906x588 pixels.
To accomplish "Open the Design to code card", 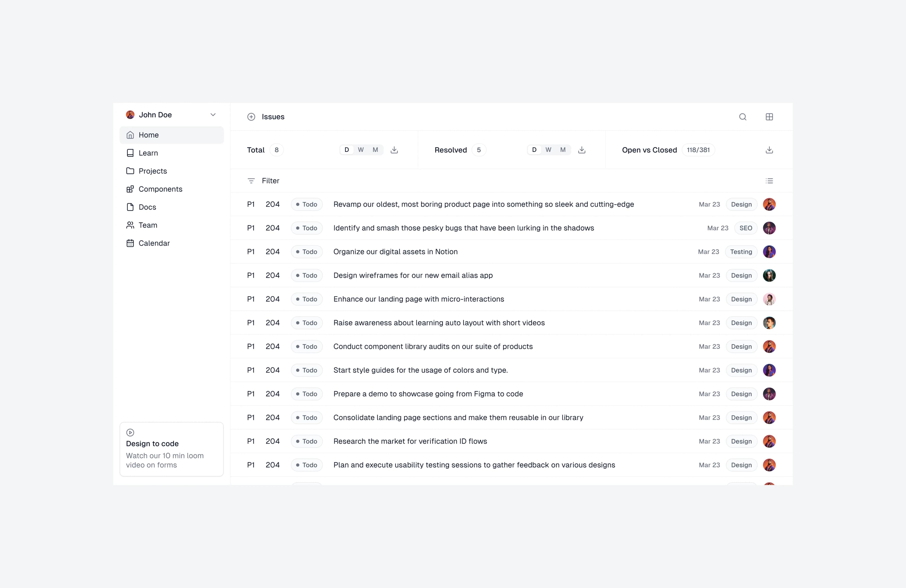I will (x=172, y=449).
